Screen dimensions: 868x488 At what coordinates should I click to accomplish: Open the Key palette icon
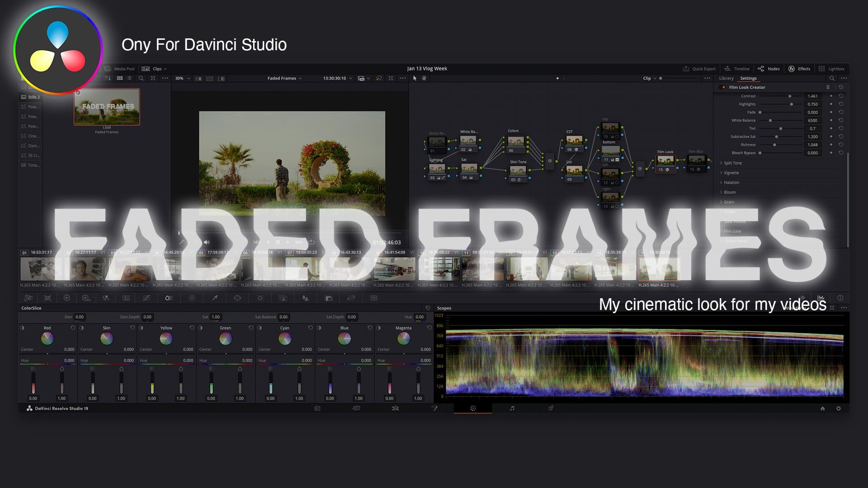tap(329, 298)
